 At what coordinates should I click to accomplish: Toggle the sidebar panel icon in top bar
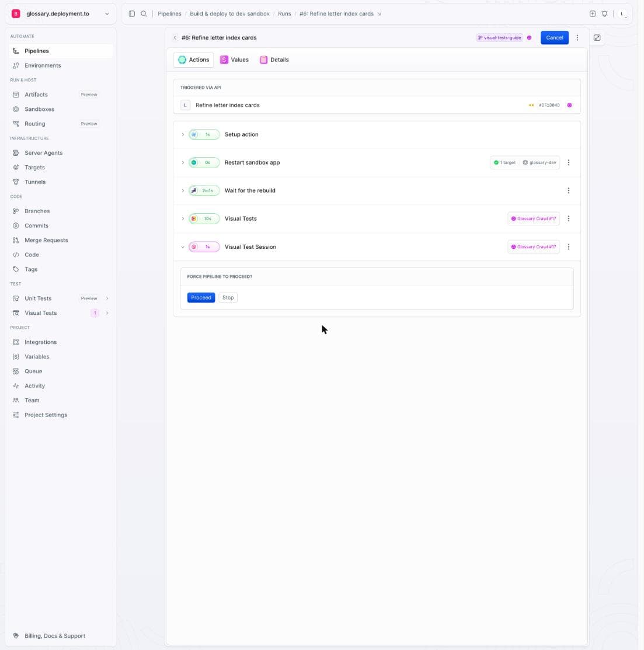pyautogui.click(x=132, y=13)
